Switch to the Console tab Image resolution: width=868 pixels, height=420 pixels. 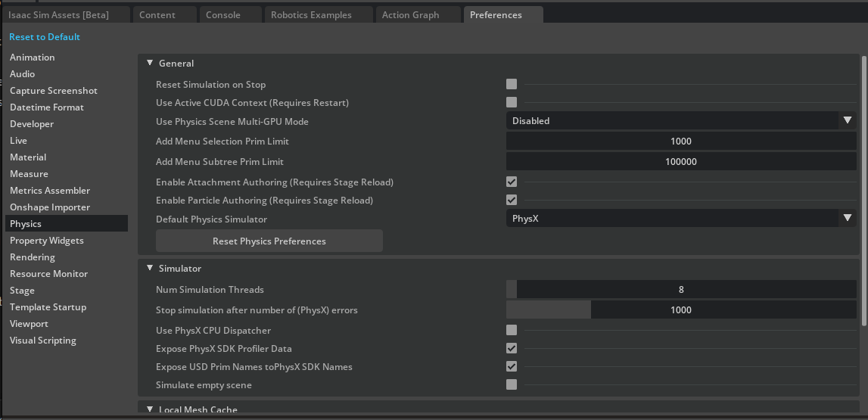[x=223, y=14]
